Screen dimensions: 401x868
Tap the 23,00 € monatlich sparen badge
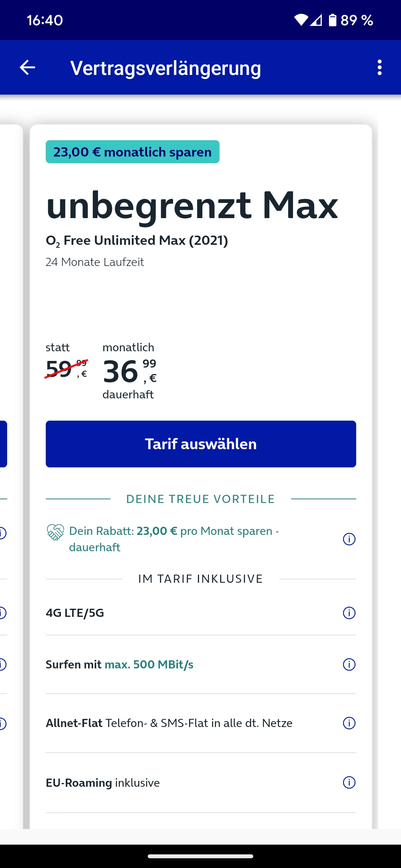pyautogui.click(x=133, y=152)
